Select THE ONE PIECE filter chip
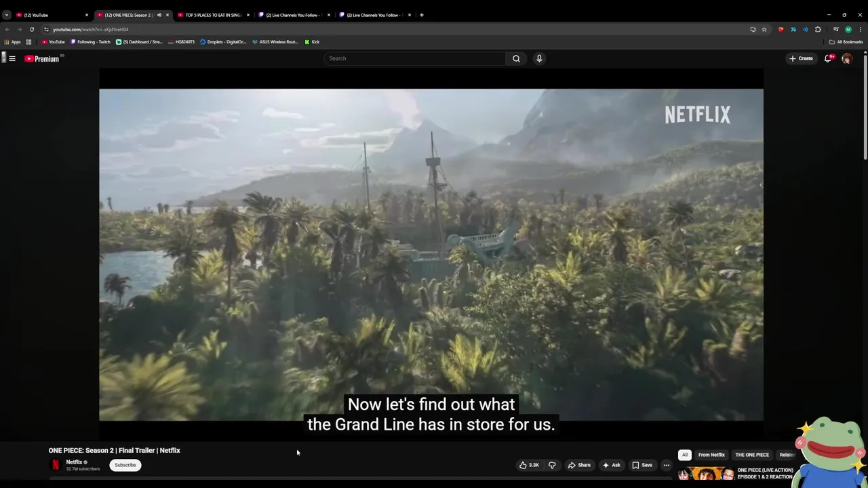868x488 pixels. pyautogui.click(x=752, y=455)
